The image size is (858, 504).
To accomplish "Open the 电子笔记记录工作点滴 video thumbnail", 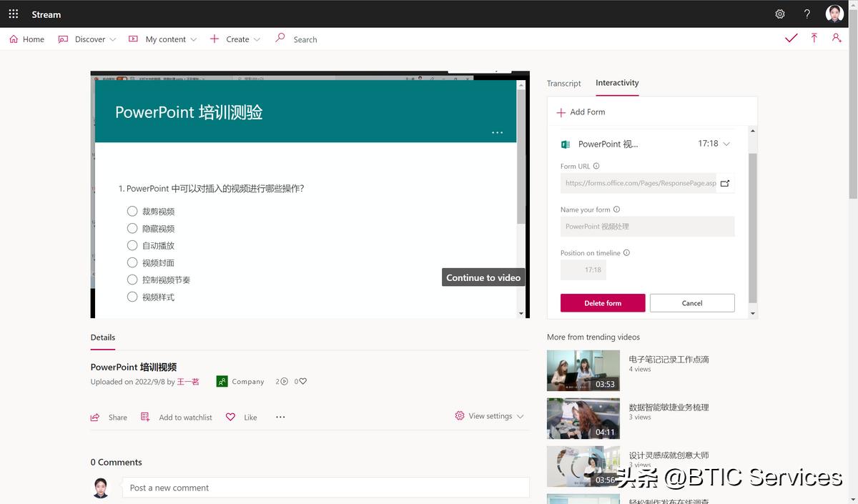I will coord(583,370).
